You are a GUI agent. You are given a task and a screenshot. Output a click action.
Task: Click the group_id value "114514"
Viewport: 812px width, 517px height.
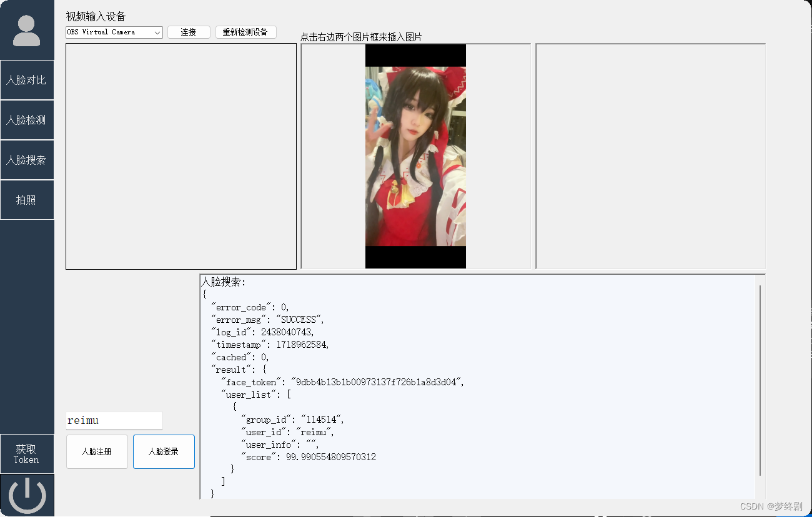pyautogui.click(x=321, y=420)
